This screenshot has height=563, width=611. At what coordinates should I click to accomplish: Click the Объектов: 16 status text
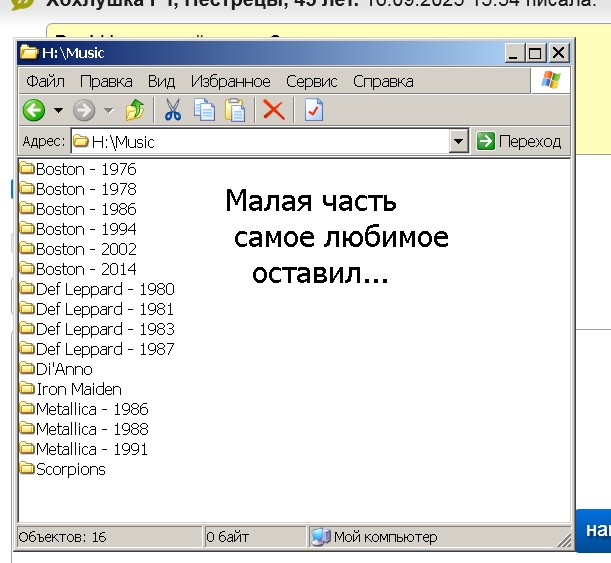click(x=62, y=537)
